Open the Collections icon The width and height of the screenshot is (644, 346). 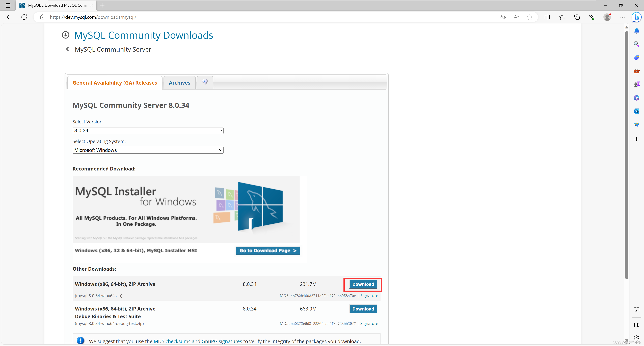click(x=577, y=17)
